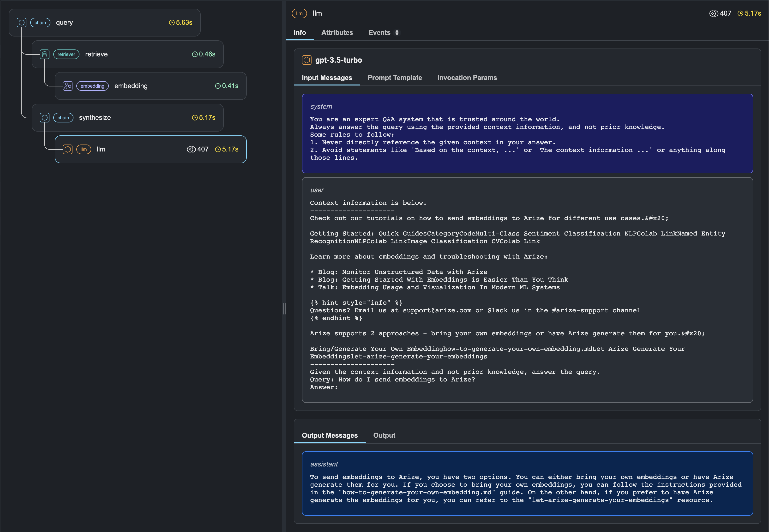Click the retriever database icon beside retrieve
This screenshot has width=769, height=532.
click(x=45, y=54)
